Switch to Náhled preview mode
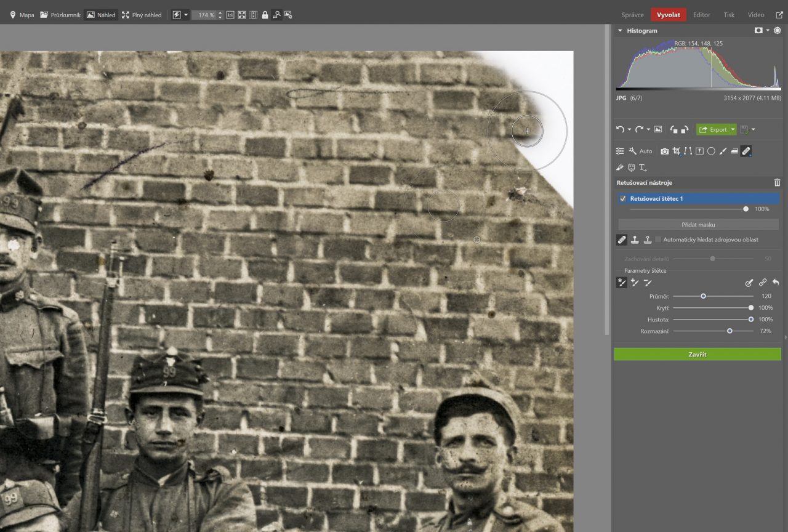Screen dimensions: 788x532 point(100,15)
